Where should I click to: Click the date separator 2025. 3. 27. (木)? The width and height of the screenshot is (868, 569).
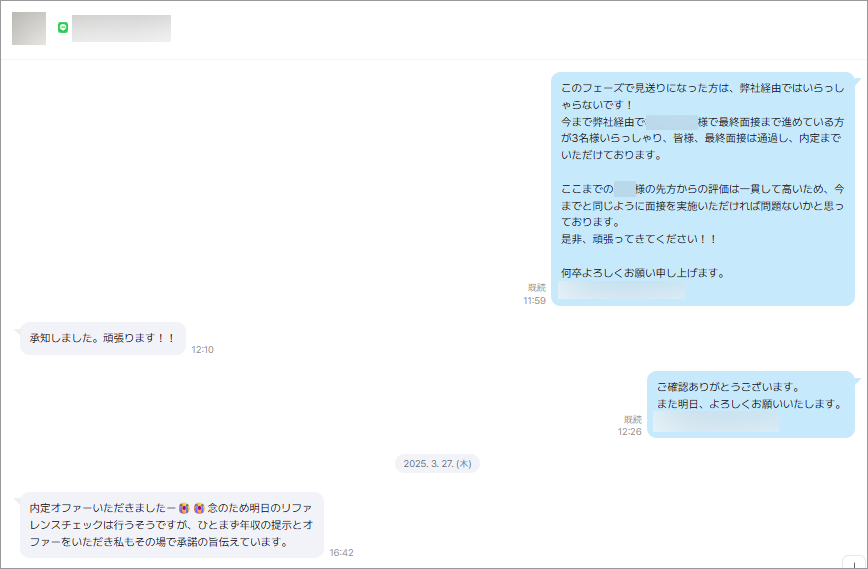tap(438, 464)
